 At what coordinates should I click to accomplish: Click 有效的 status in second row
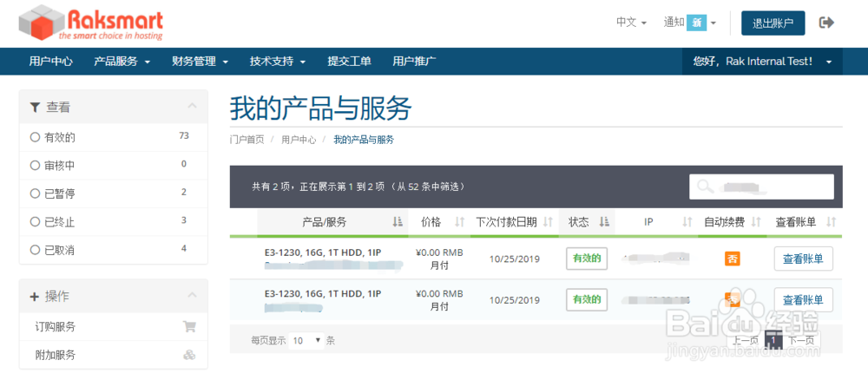[x=587, y=300]
